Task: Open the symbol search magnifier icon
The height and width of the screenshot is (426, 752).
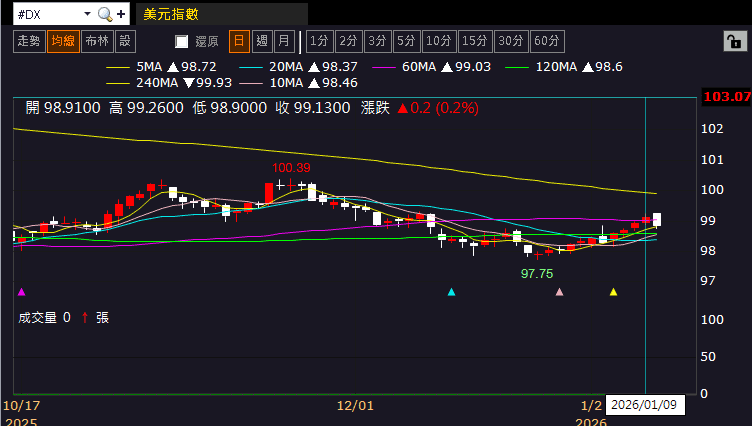Action: point(105,14)
